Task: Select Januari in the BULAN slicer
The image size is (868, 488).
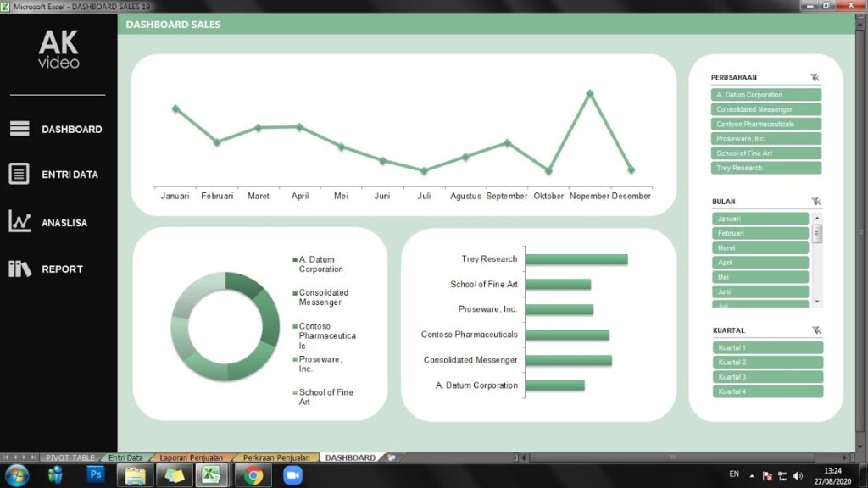Action: (760, 219)
